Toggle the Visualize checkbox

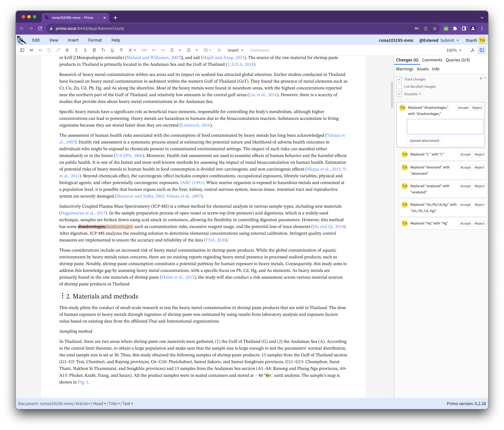click(399, 94)
